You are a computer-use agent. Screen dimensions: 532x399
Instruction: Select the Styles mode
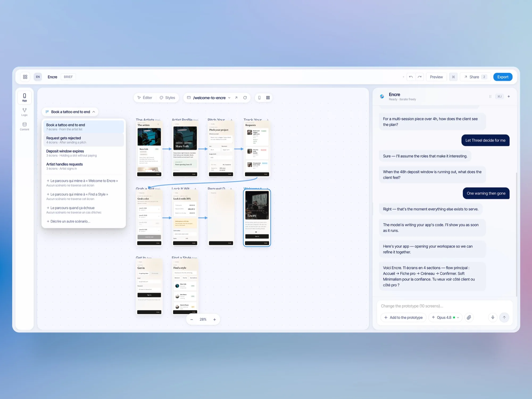pyautogui.click(x=167, y=98)
